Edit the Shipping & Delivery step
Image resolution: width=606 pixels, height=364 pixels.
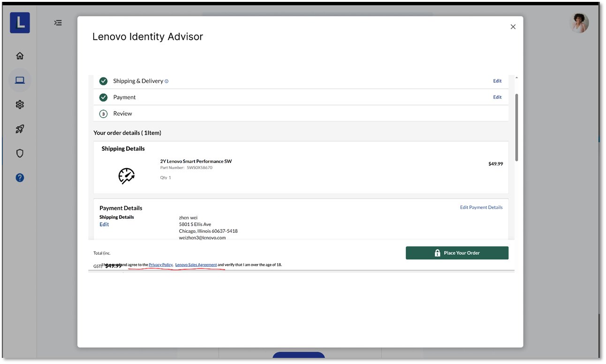(497, 81)
